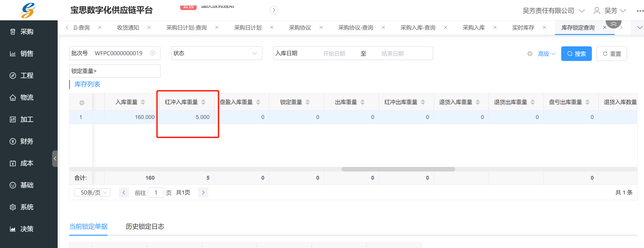The width and height of the screenshot is (644, 248).
Task: Sort by 红冲出库重量 column
Action: point(423,102)
